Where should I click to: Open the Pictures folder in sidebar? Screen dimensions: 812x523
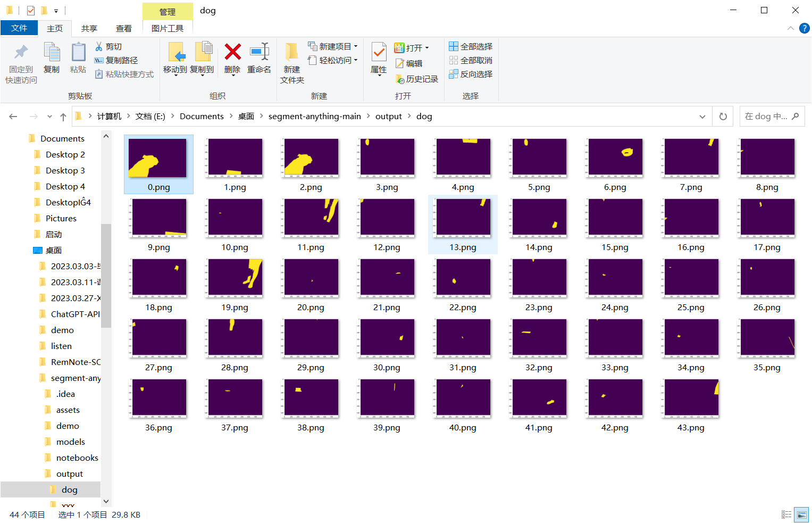point(61,219)
